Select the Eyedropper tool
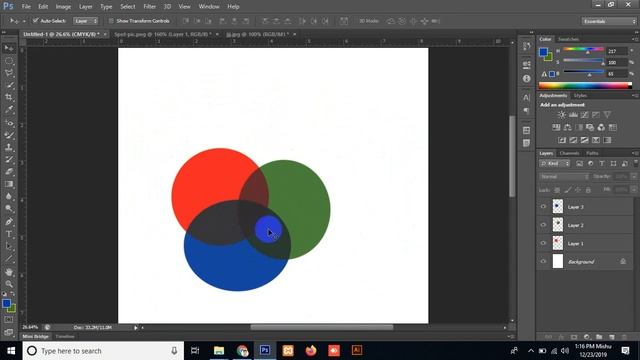The image size is (640, 360). pos(9,110)
